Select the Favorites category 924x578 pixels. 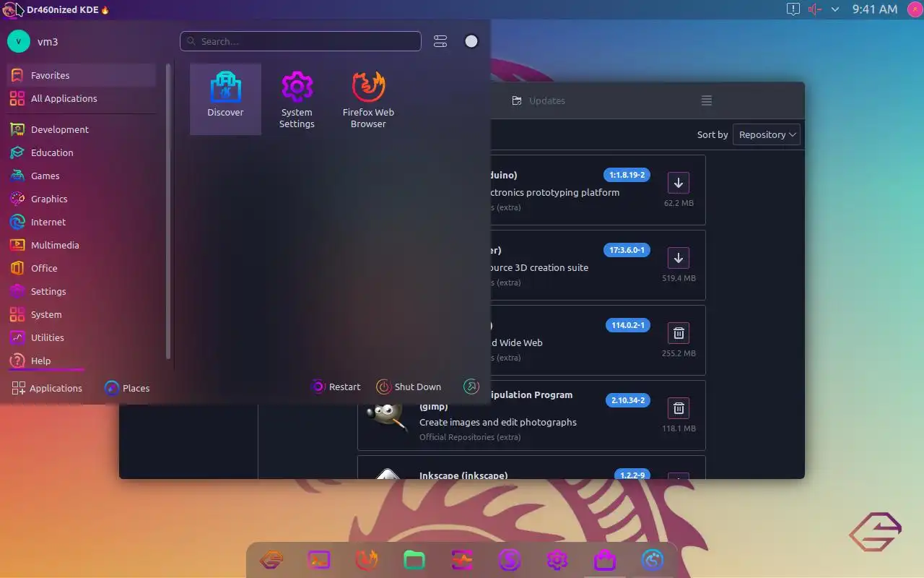(x=81, y=75)
